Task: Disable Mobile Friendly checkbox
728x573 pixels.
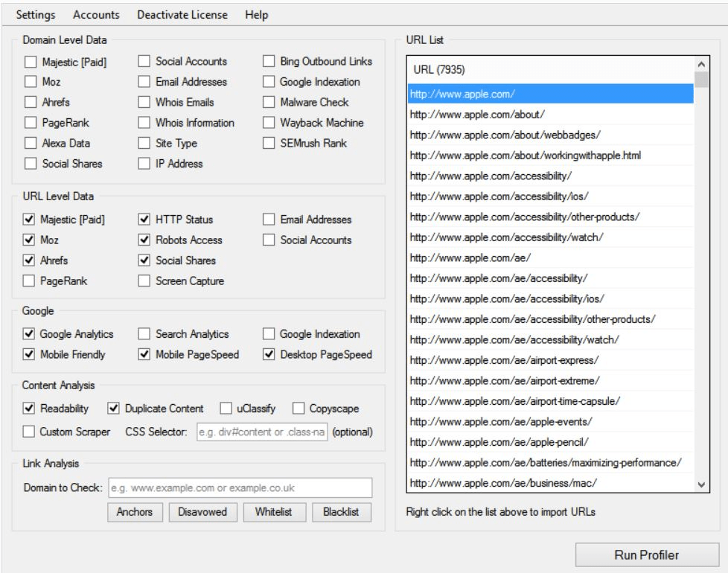Action: click(x=29, y=354)
